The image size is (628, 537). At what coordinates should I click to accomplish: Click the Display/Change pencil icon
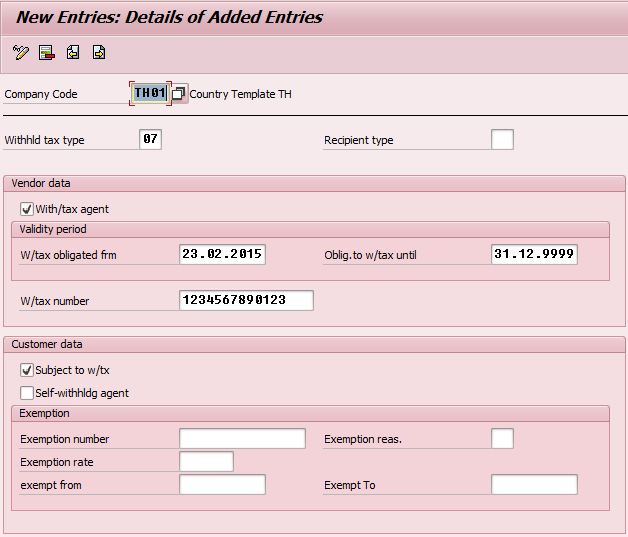point(21,52)
